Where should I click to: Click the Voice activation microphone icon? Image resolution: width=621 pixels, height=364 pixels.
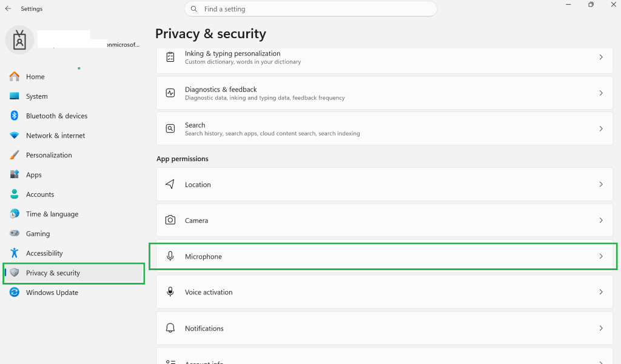point(170,291)
